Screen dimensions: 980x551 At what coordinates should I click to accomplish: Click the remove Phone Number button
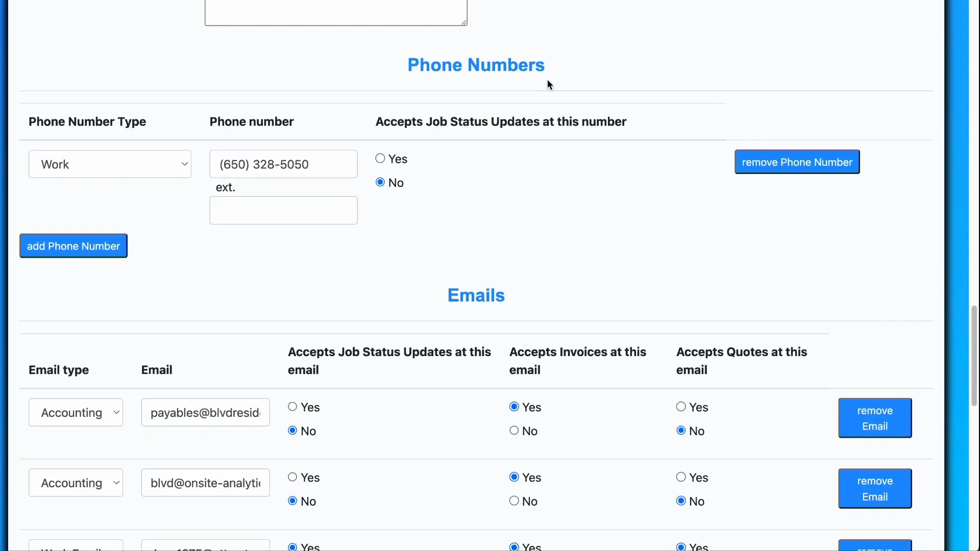[797, 162]
